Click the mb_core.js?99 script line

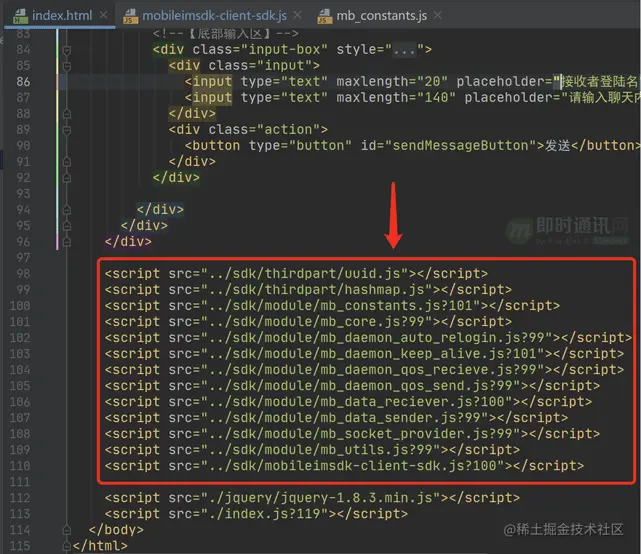(x=308, y=321)
